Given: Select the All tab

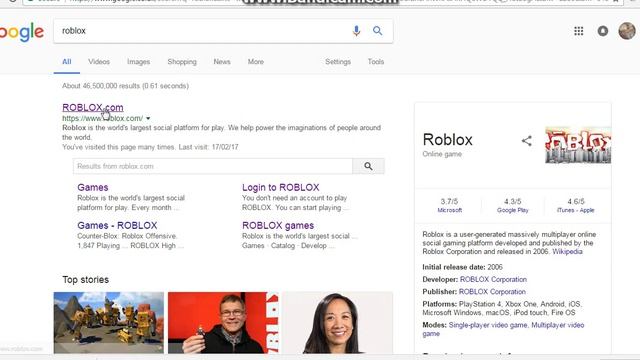Looking at the screenshot, I should click(67, 62).
